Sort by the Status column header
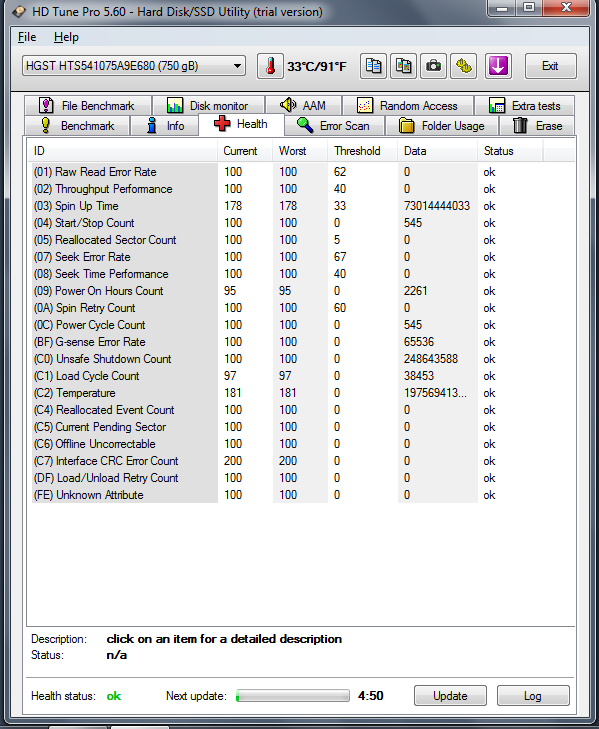Image resolution: width=599 pixels, height=729 pixels. [510, 151]
